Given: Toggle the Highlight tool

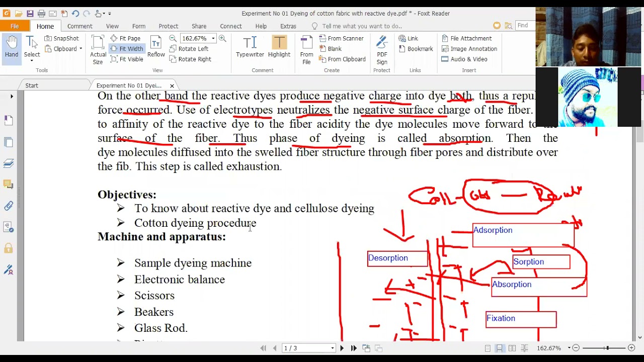Looking at the screenshot, I should click(x=279, y=48).
